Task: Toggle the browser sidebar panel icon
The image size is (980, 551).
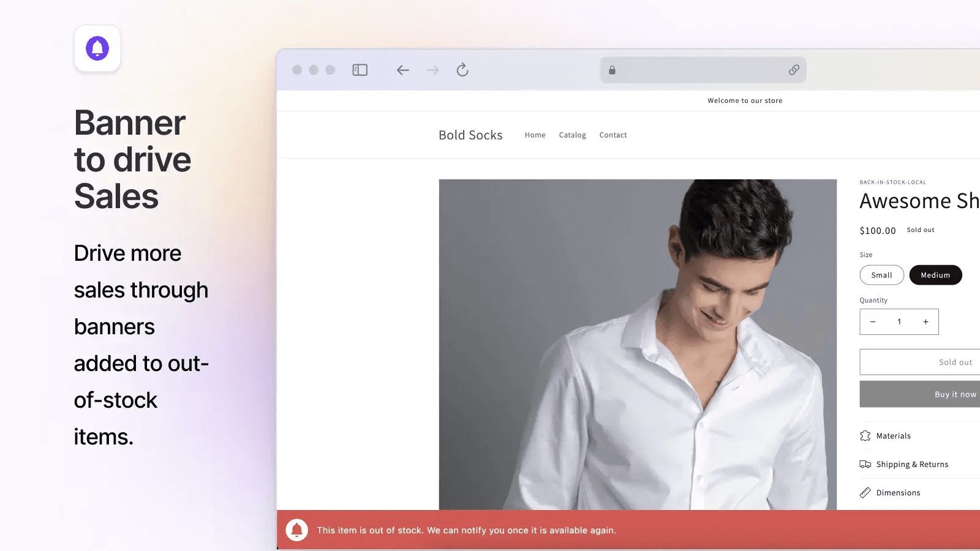Action: tap(360, 70)
